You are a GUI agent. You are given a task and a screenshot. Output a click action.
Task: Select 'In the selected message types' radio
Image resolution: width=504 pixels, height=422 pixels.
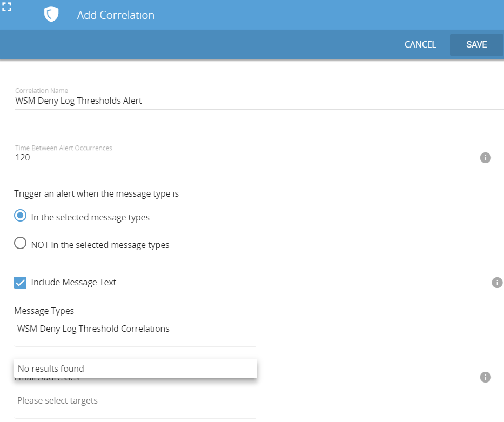pyautogui.click(x=21, y=217)
